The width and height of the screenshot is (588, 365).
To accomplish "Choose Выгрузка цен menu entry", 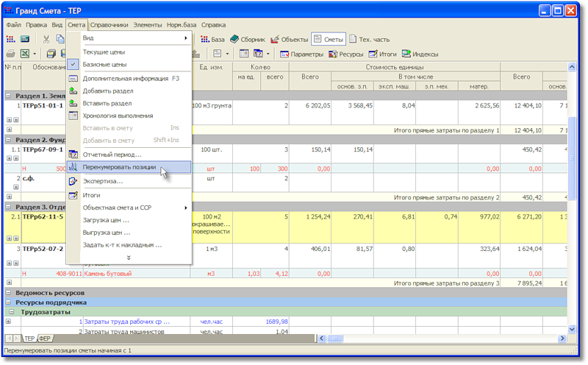I will click(129, 233).
